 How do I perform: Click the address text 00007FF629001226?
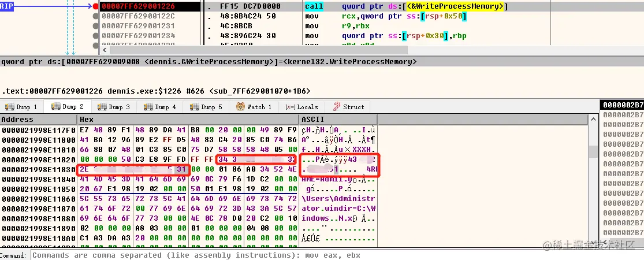coord(138,6)
